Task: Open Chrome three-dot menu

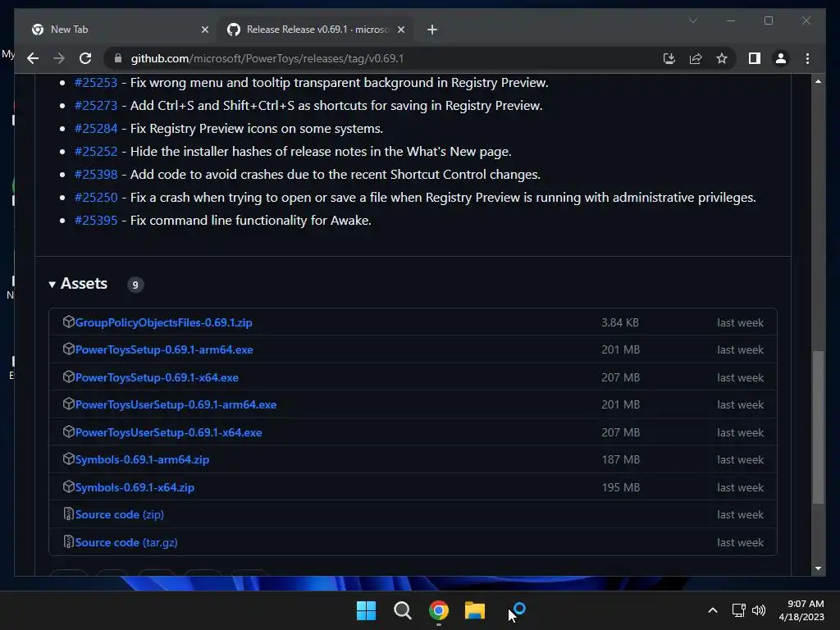Action: pyautogui.click(x=807, y=58)
